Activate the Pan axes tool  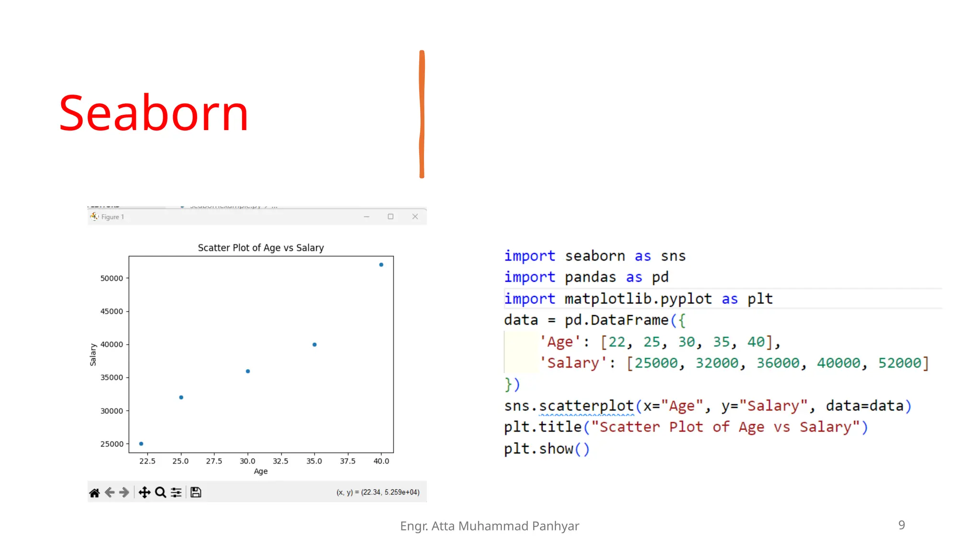(x=145, y=493)
